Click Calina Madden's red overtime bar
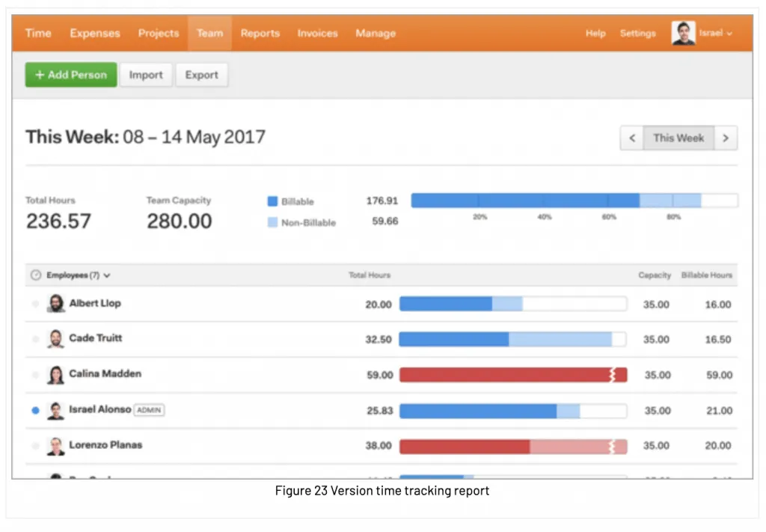766x532 pixels. (x=513, y=375)
